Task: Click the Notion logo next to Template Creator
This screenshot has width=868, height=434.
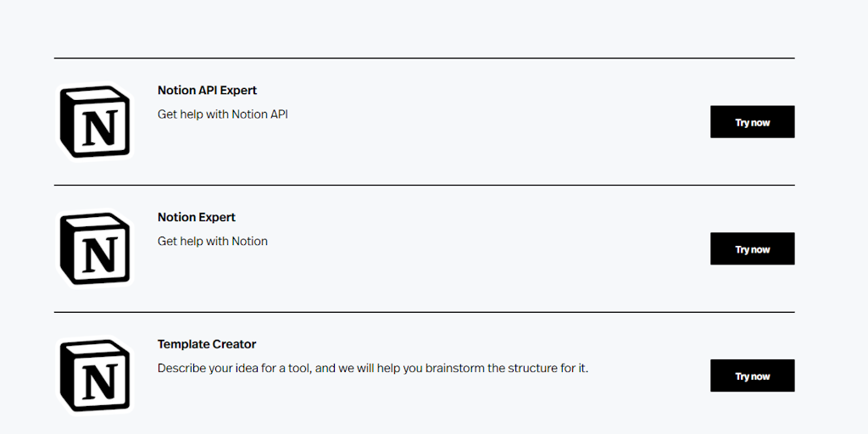Action: click(x=95, y=376)
